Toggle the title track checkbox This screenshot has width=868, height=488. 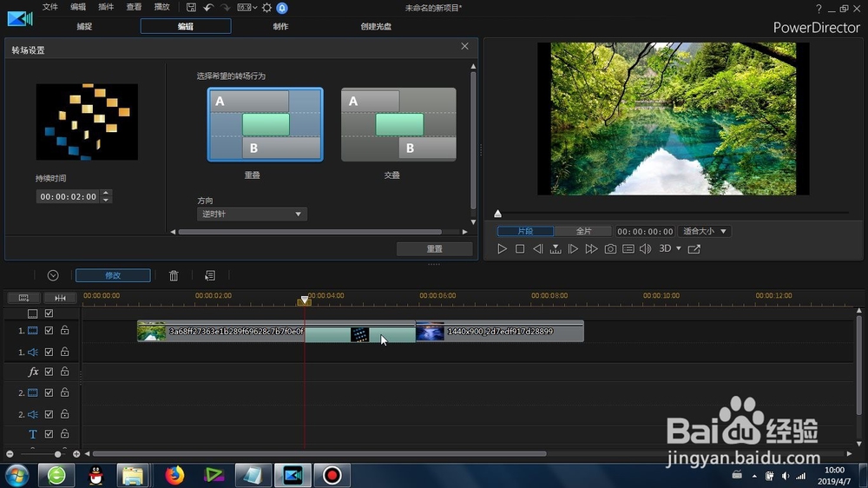pyautogui.click(x=49, y=433)
